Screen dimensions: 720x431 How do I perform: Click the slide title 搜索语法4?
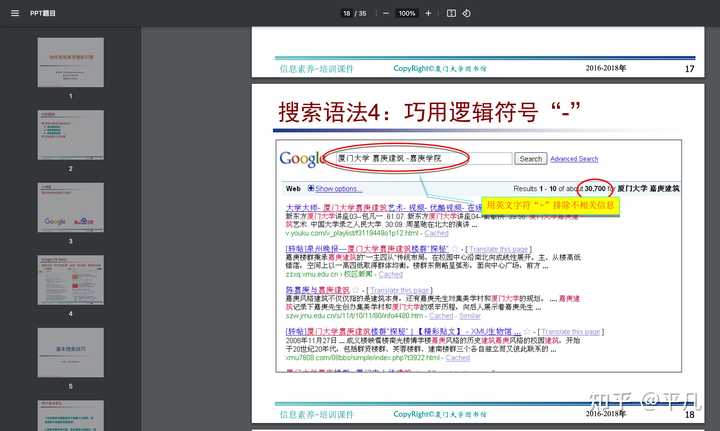(429, 112)
